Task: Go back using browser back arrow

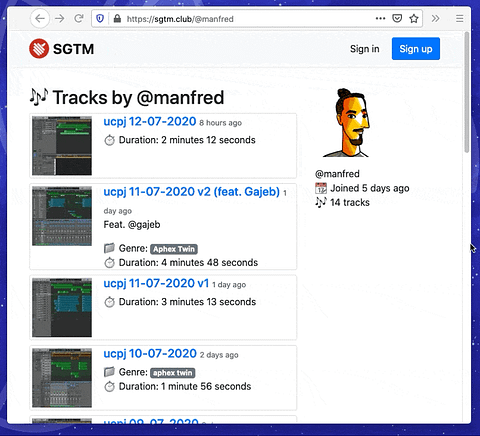Action: point(40,18)
